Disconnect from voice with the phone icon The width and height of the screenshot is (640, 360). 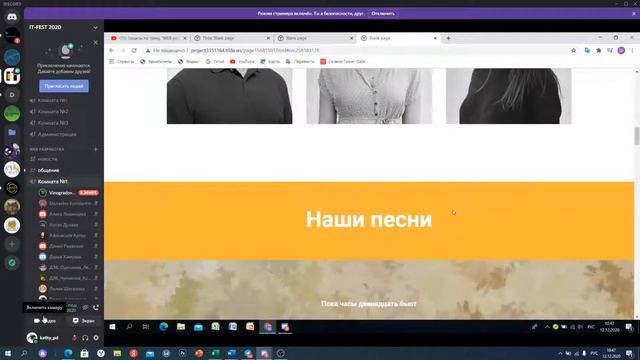tap(96, 307)
